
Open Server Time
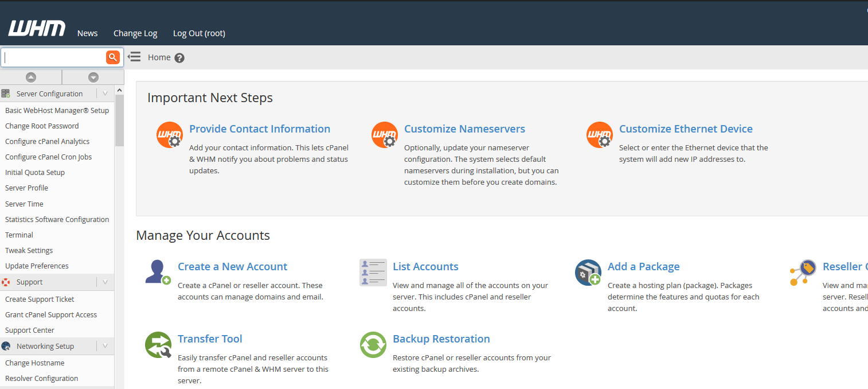24,204
